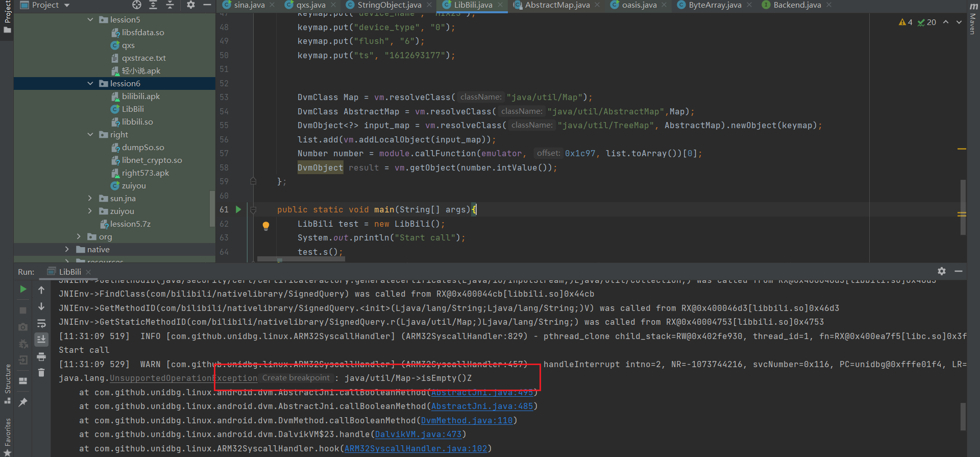Screen dimensions: 980x457
Task: Select bilibili.apk in project tree
Action: 140,96
